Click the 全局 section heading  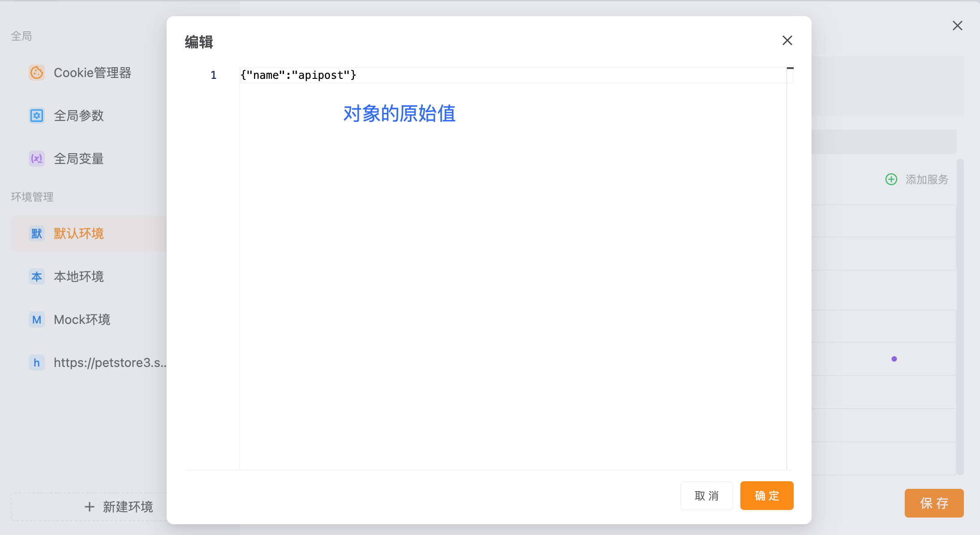click(21, 36)
